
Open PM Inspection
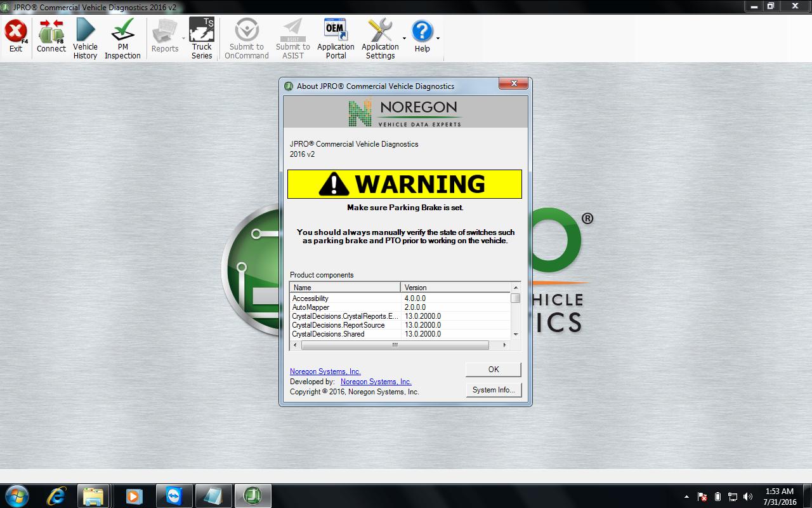(122, 39)
